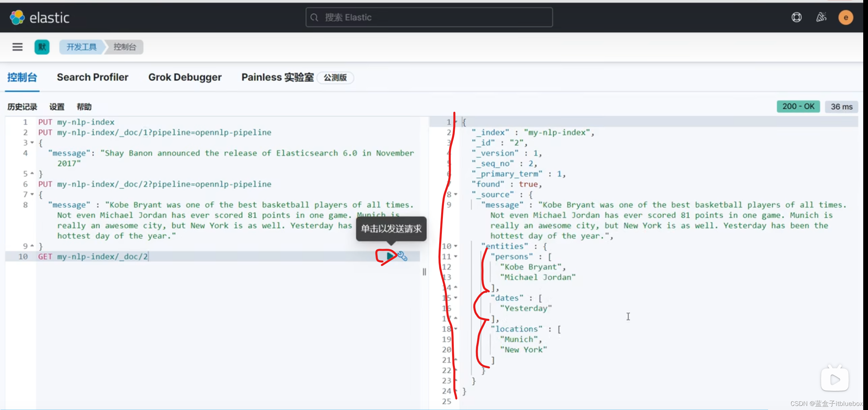This screenshot has width=868, height=410.
Task: Click the vertical divider scrollbar handle
Action: click(x=424, y=272)
